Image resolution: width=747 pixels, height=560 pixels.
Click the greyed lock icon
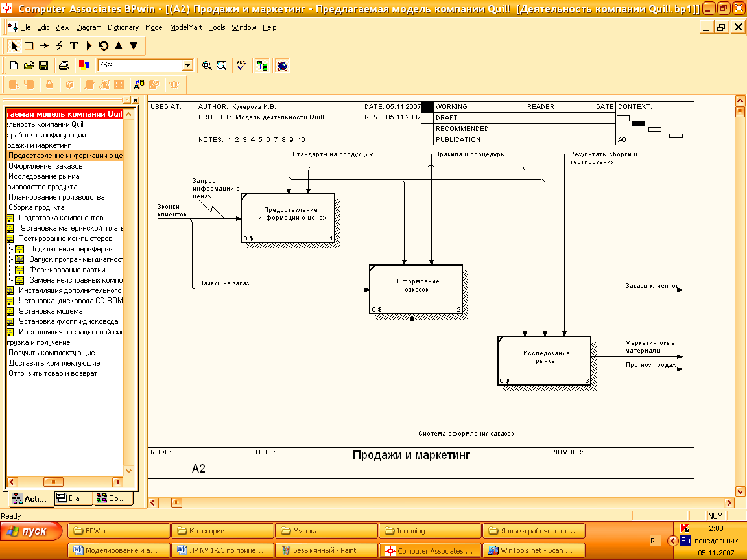(x=49, y=85)
